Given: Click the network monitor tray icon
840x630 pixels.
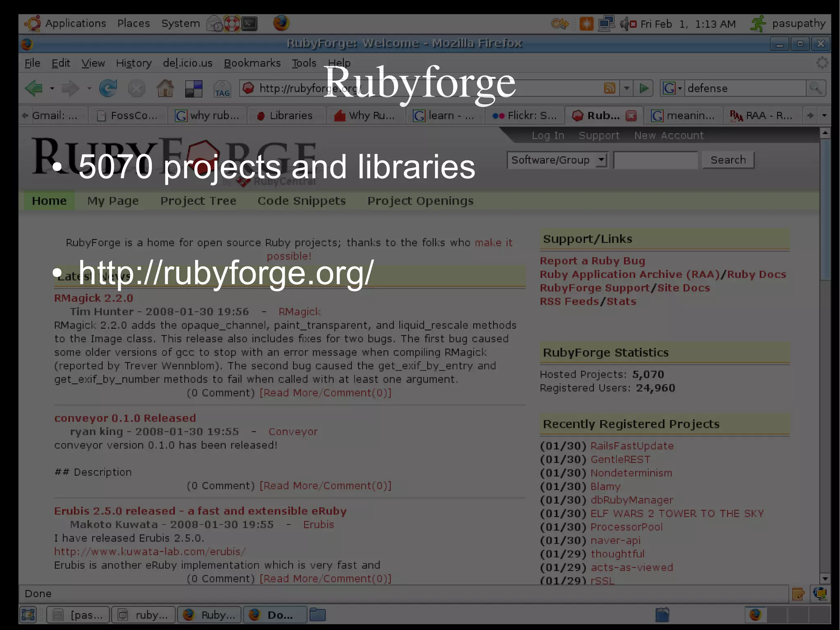Looking at the screenshot, I should click(x=606, y=23).
